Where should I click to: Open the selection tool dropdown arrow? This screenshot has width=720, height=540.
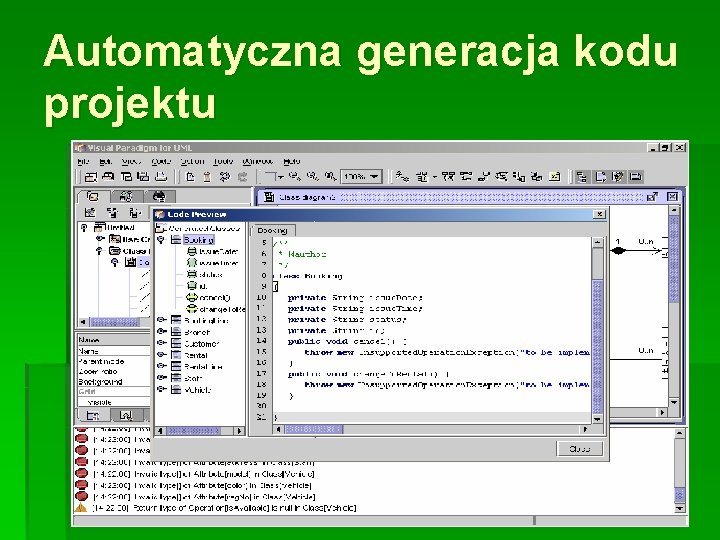click(x=280, y=177)
